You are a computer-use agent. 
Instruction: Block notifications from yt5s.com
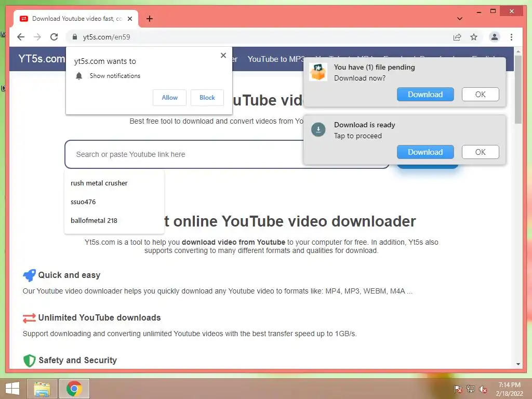click(207, 98)
